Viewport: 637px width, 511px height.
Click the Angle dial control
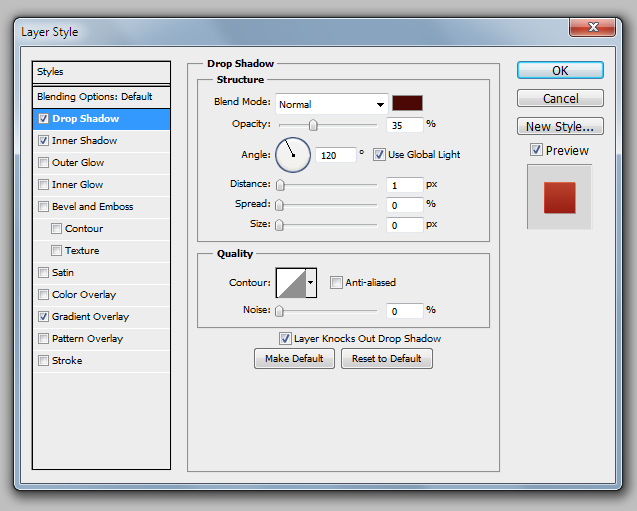coord(293,155)
